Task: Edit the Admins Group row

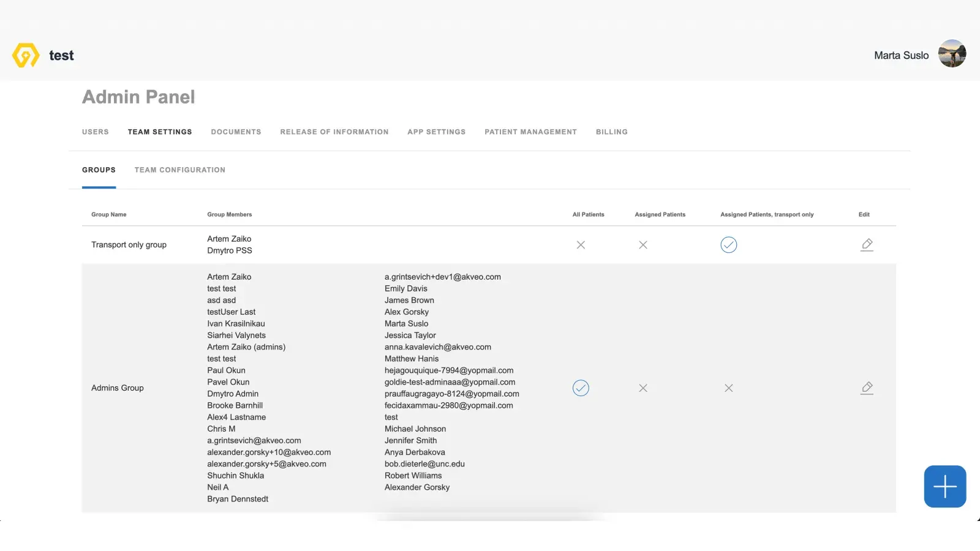Action: click(x=867, y=388)
